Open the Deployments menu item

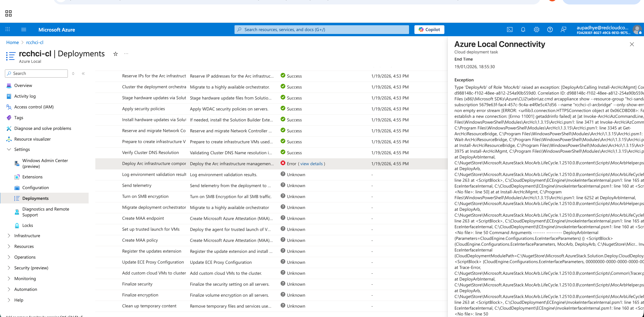pyautogui.click(x=35, y=198)
